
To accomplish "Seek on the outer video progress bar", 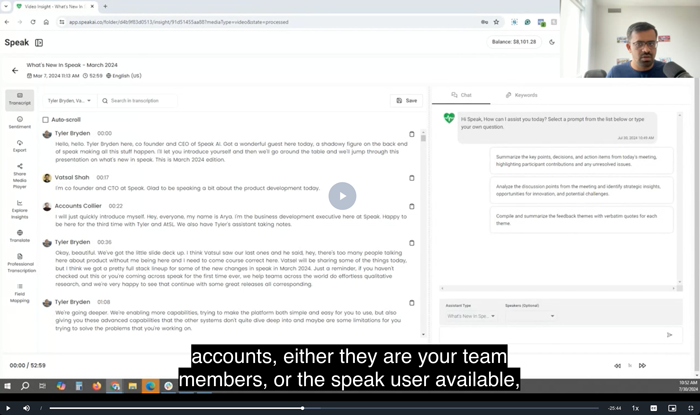I will (x=324, y=408).
